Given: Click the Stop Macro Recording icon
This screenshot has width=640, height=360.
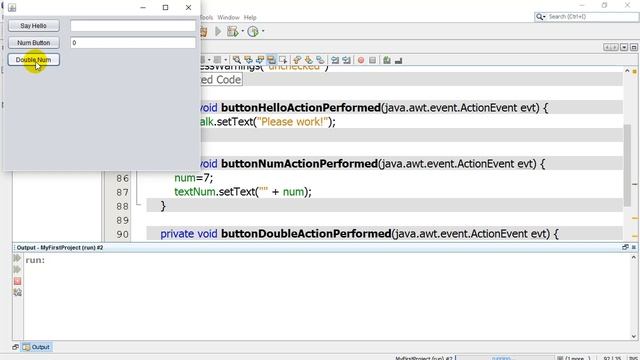Looking at the screenshot, I should (372, 60).
